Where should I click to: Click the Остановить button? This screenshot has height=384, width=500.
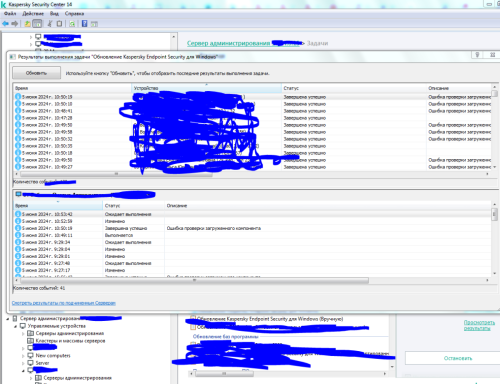(x=458, y=358)
